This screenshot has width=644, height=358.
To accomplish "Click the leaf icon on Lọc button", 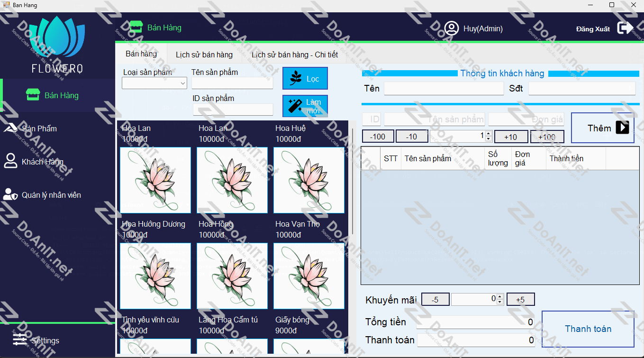I will 296,78.
